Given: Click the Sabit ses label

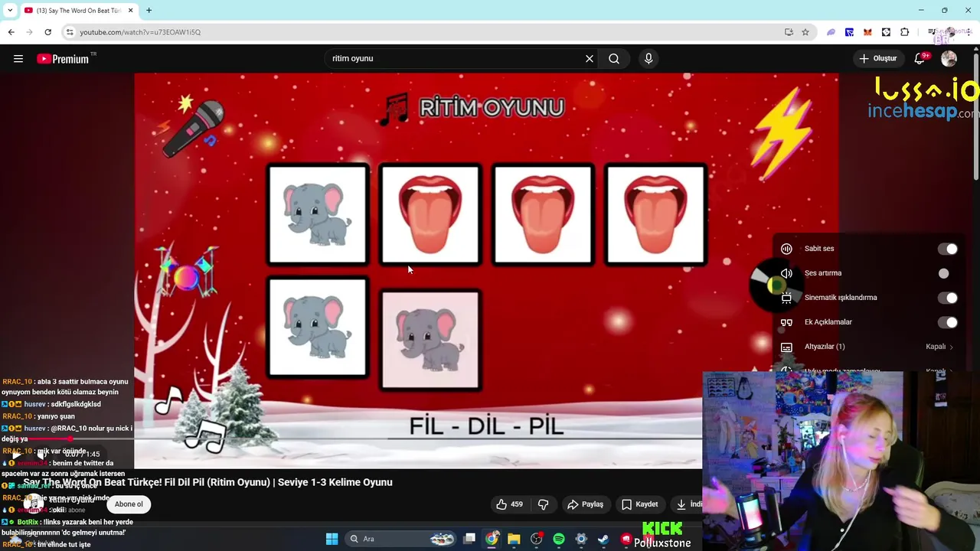Looking at the screenshot, I should pos(819,249).
